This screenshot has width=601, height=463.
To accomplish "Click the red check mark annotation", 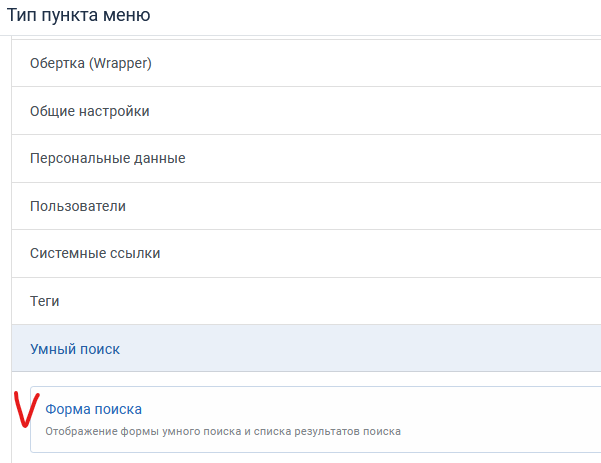I will point(25,411).
